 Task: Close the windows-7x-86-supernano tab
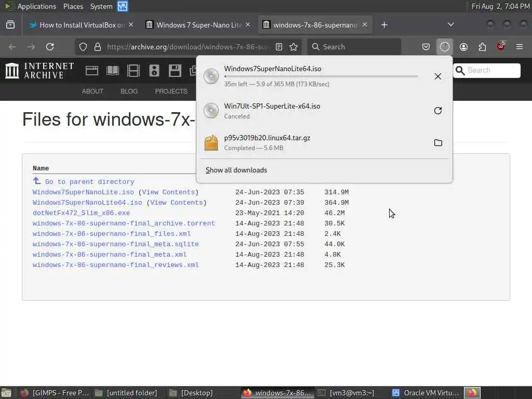click(x=364, y=25)
